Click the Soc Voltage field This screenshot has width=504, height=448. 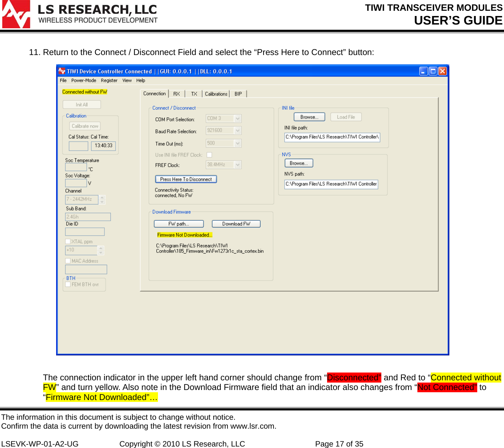76,183
